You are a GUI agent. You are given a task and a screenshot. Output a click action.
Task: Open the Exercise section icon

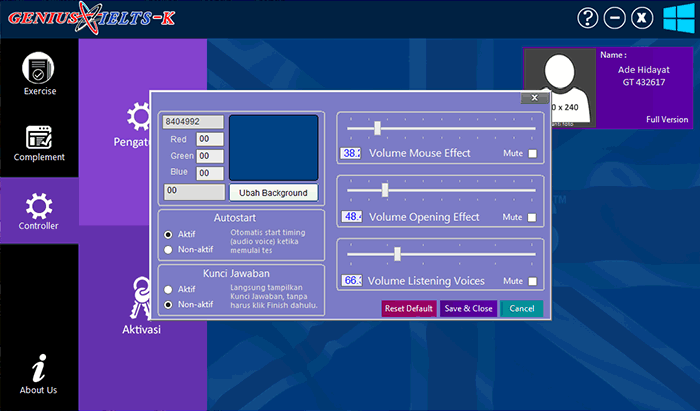pos(39,68)
